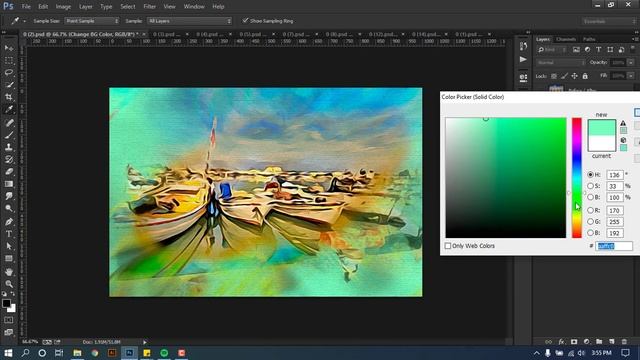Click the layer effects fx icon
The width and height of the screenshot is (640, 360).
(562, 342)
